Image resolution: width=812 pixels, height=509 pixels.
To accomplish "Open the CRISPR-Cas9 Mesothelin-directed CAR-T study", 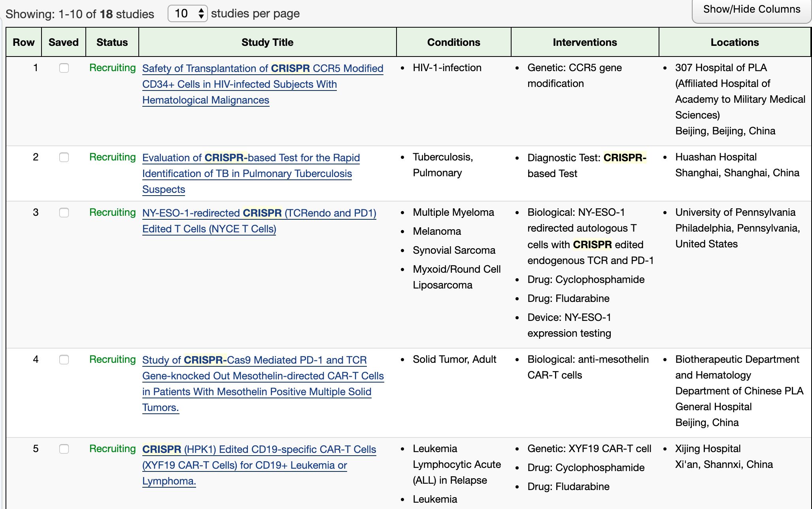I will point(263,384).
